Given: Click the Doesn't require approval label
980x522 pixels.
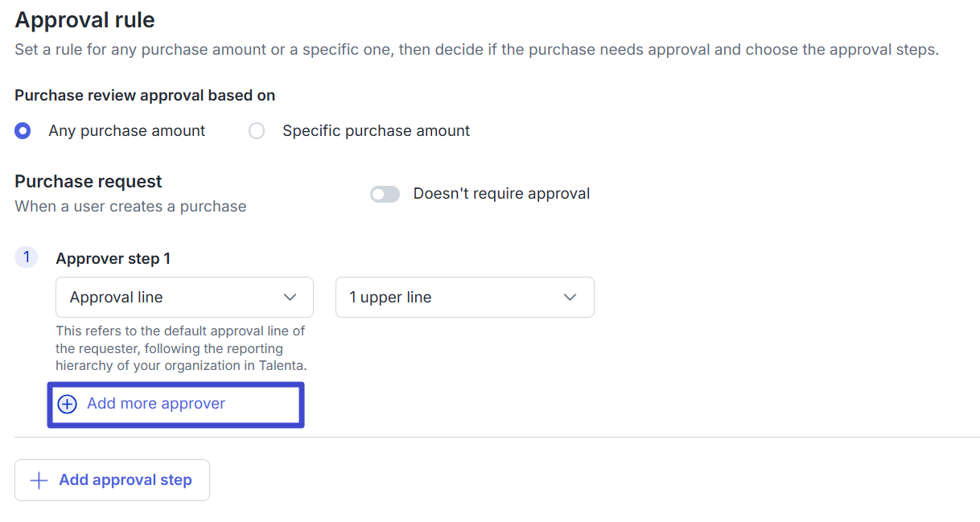Looking at the screenshot, I should (501, 194).
